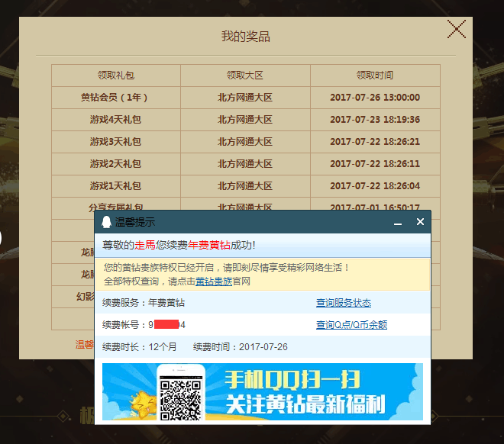The image size is (504, 444).
Task: Close the 我的奖品 prize dialog
Action: point(457,29)
